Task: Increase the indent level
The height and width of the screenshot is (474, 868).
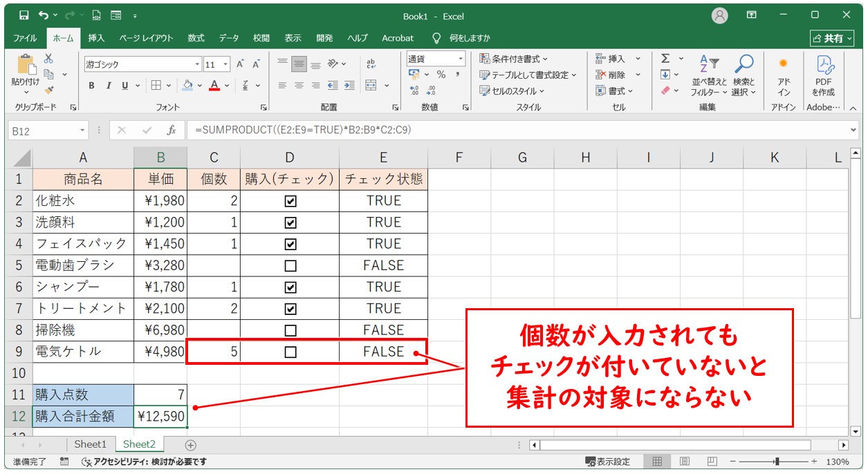Action: pyautogui.click(x=349, y=85)
